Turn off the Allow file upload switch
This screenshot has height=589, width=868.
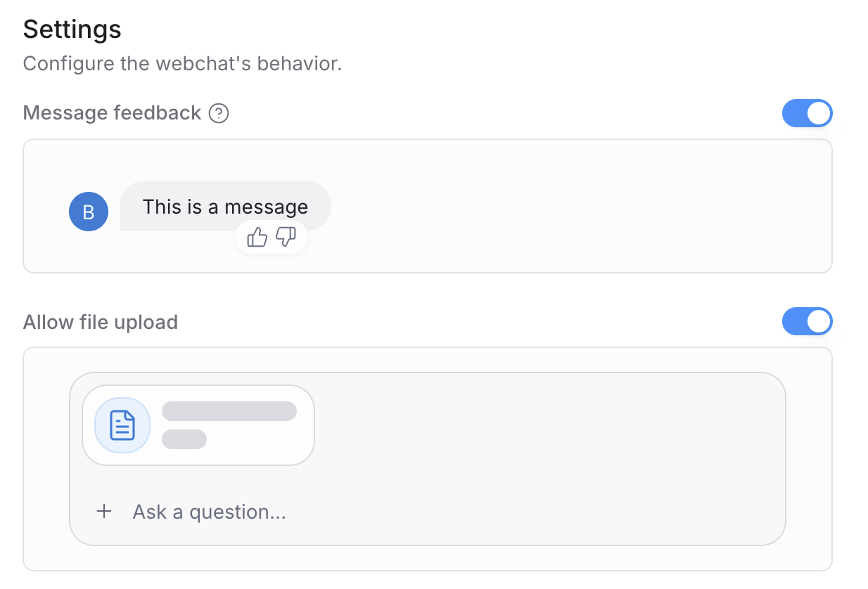click(x=808, y=321)
